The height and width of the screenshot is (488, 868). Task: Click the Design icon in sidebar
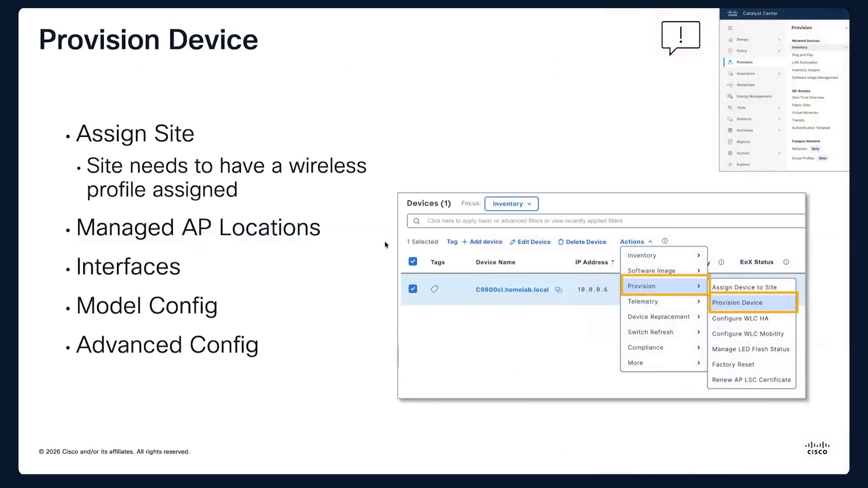pyautogui.click(x=730, y=40)
